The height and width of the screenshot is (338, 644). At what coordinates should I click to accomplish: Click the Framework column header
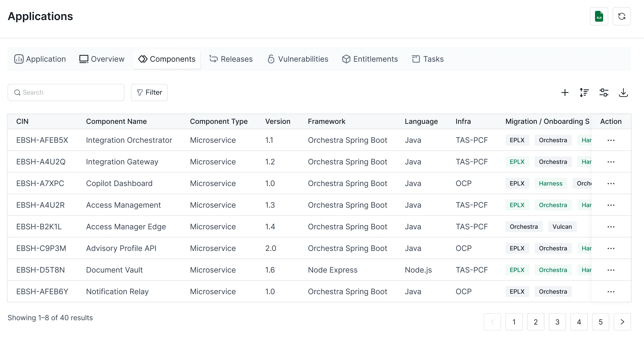[327, 121]
